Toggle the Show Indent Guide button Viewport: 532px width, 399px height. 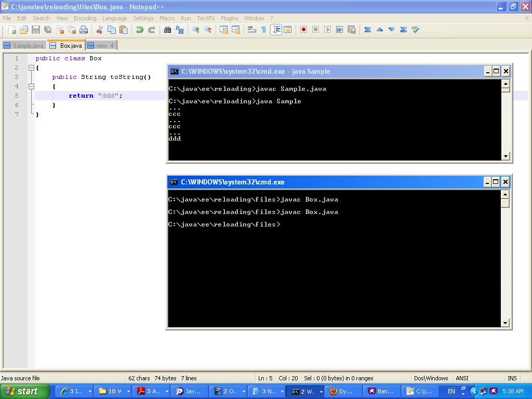[x=276, y=30]
